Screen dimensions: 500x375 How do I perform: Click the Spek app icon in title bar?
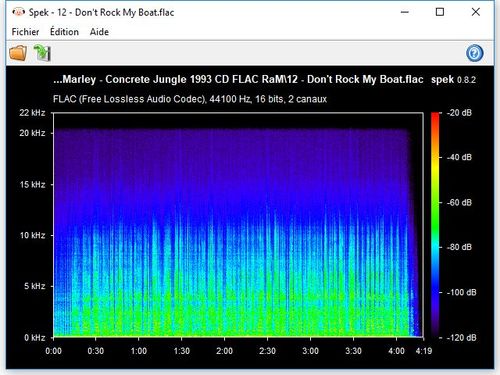pyautogui.click(x=19, y=12)
